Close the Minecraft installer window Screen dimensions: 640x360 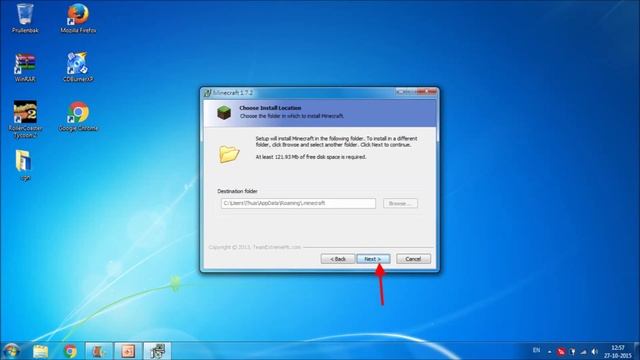click(427, 92)
